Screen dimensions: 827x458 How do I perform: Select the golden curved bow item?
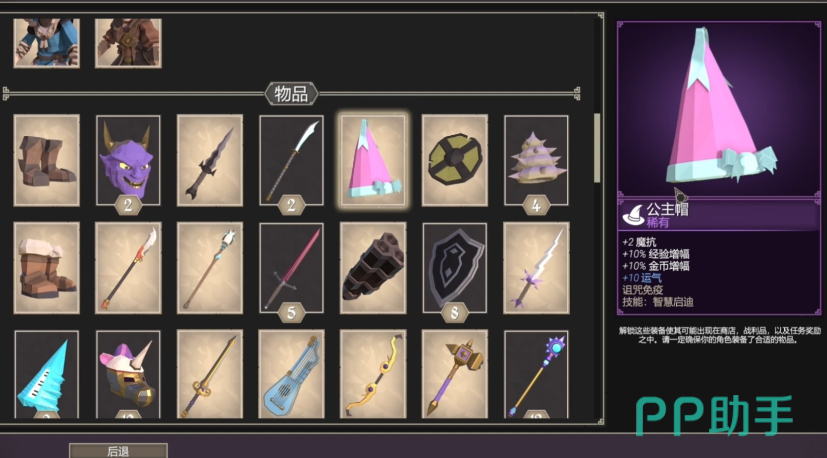pos(373,374)
